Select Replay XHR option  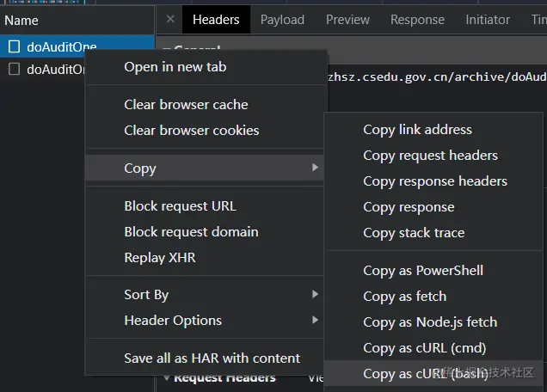159,257
